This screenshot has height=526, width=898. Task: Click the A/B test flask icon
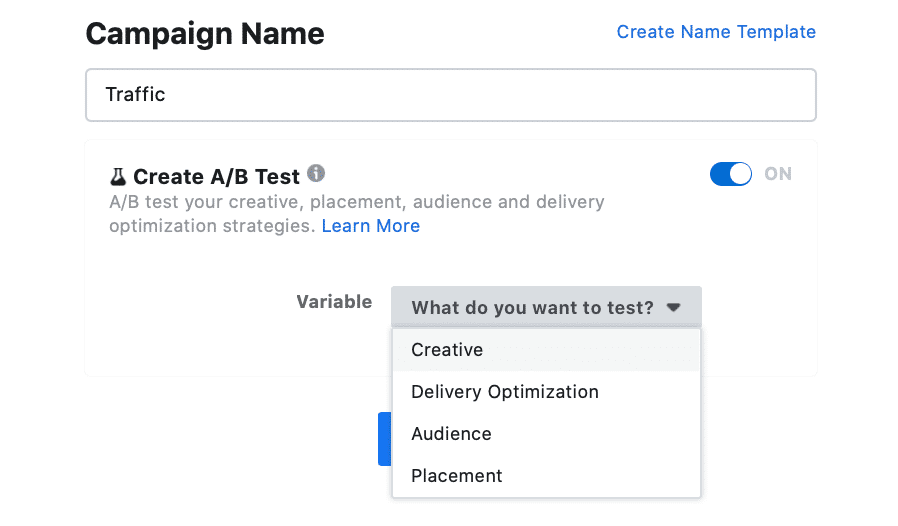118,177
